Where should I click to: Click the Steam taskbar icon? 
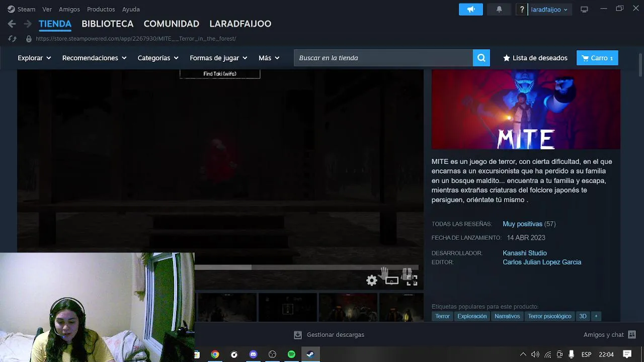310,354
